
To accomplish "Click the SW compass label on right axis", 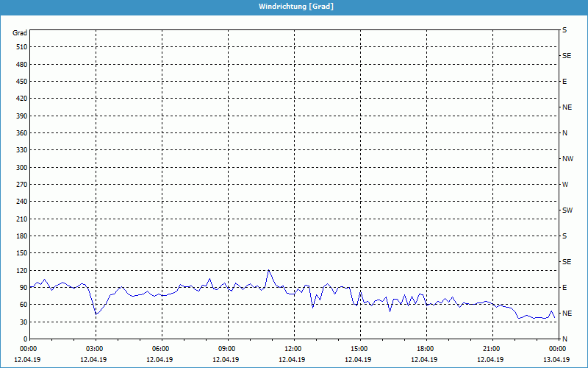I will tap(567, 210).
